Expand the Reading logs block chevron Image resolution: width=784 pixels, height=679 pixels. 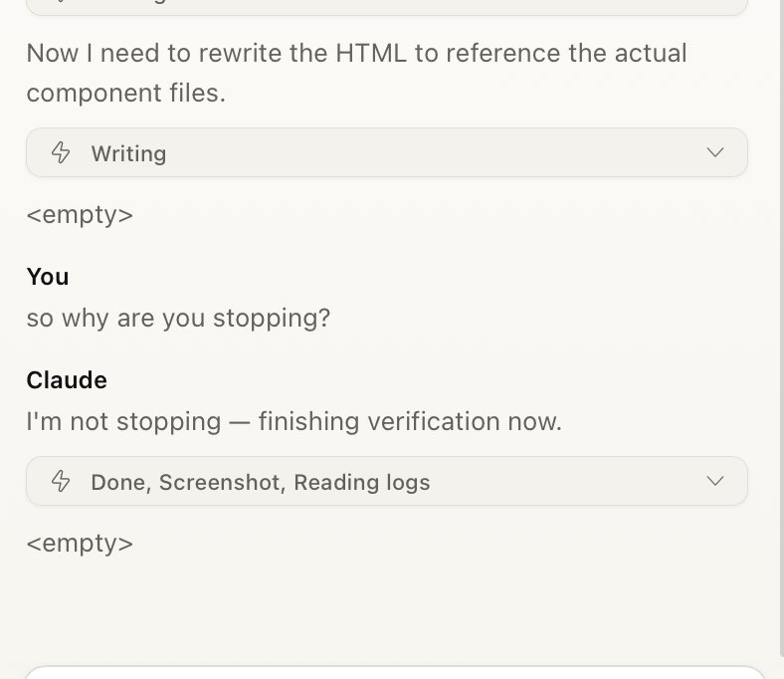715,481
